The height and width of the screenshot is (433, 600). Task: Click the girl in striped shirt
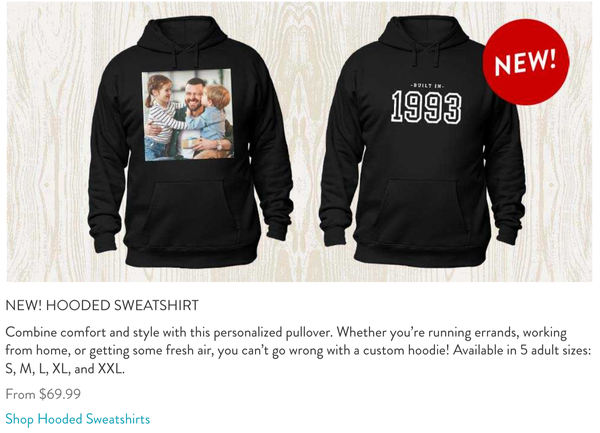pos(163,117)
